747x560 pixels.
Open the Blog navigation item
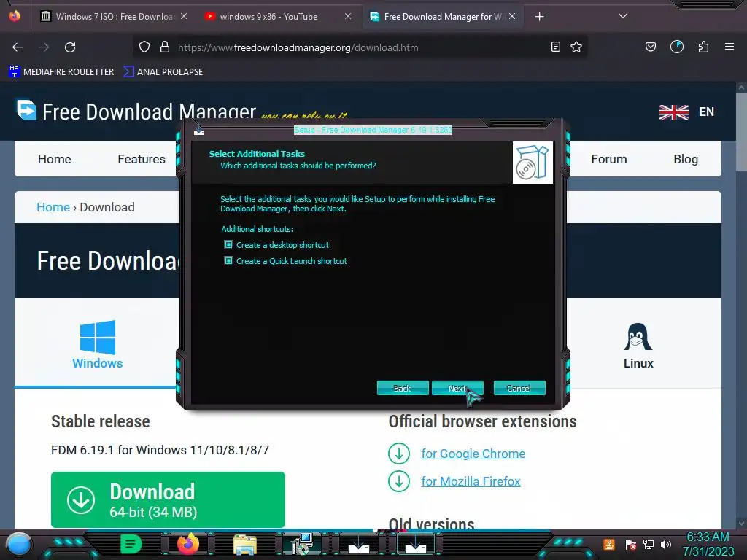(686, 159)
